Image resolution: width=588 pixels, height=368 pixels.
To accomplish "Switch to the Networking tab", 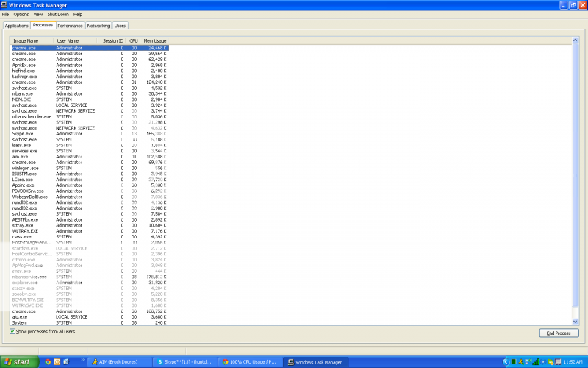I will [x=98, y=26].
